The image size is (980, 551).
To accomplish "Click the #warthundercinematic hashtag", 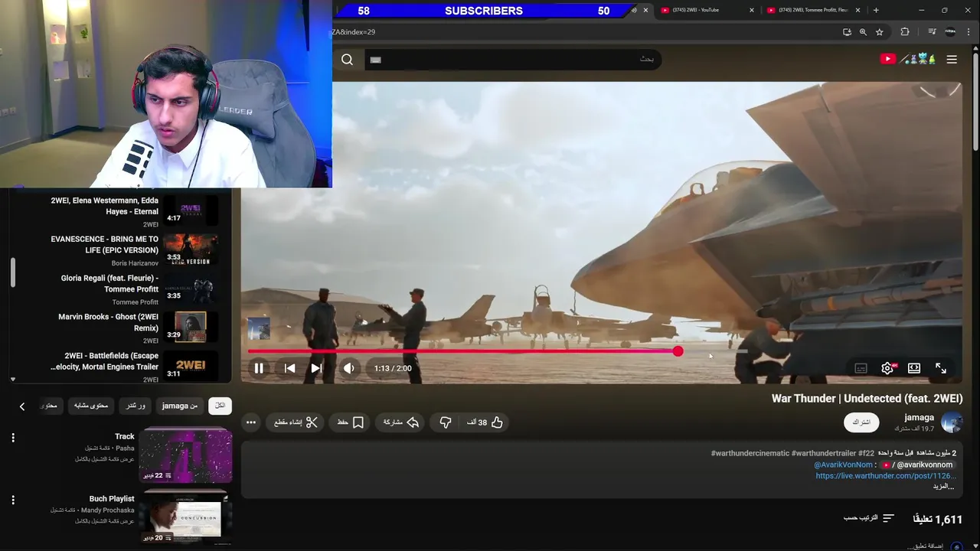I will coord(750,453).
